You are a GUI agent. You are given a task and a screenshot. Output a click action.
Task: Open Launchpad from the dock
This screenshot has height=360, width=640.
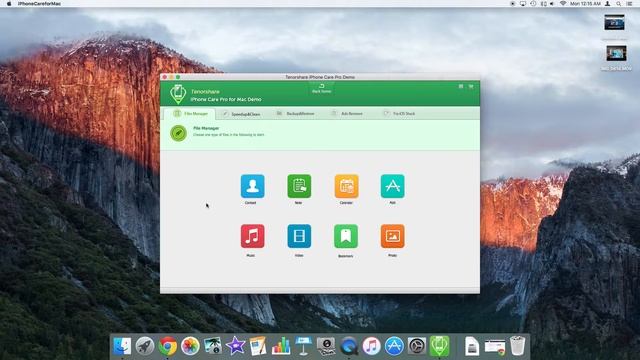[144, 346]
